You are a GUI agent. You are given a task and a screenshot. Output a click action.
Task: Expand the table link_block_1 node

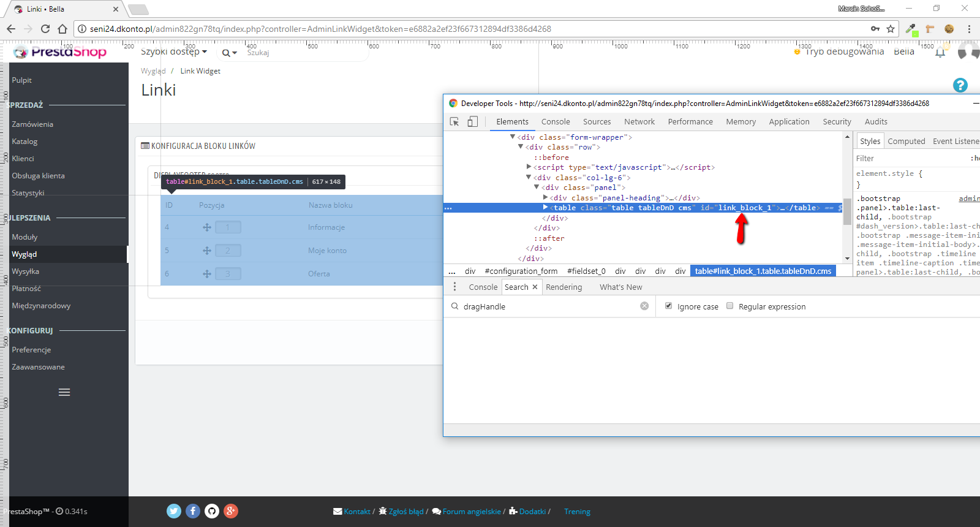(545, 208)
